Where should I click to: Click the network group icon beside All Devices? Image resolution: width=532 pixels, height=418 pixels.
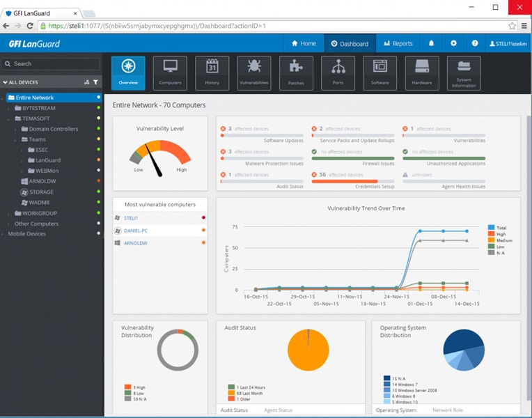point(87,82)
